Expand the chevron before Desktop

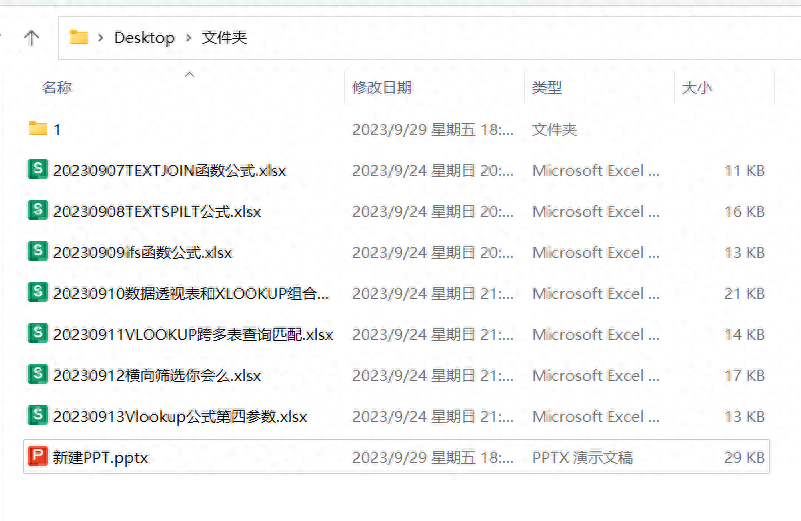coord(101,38)
